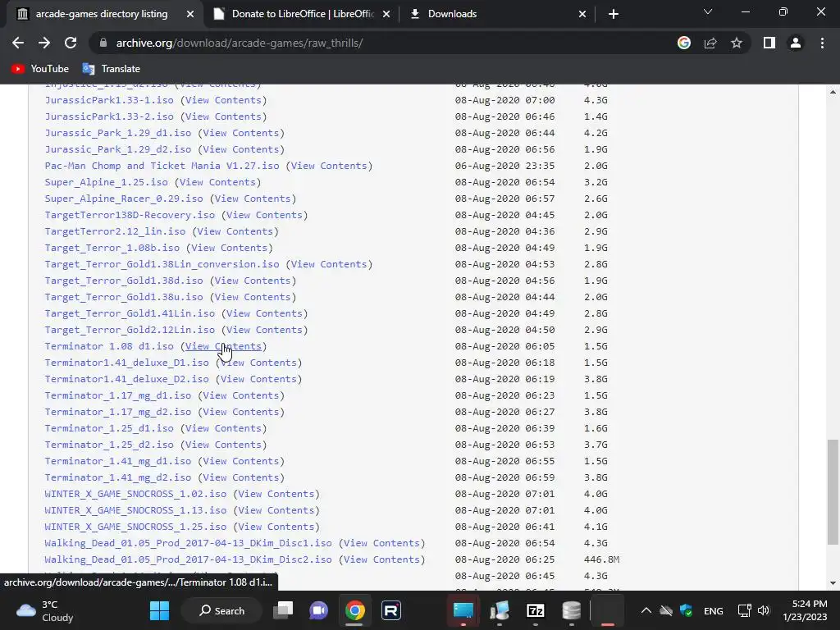Bookmark this page with star icon
The height and width of the screenshot is (630, 840).
pyautogui.click(x=737, y=43)
